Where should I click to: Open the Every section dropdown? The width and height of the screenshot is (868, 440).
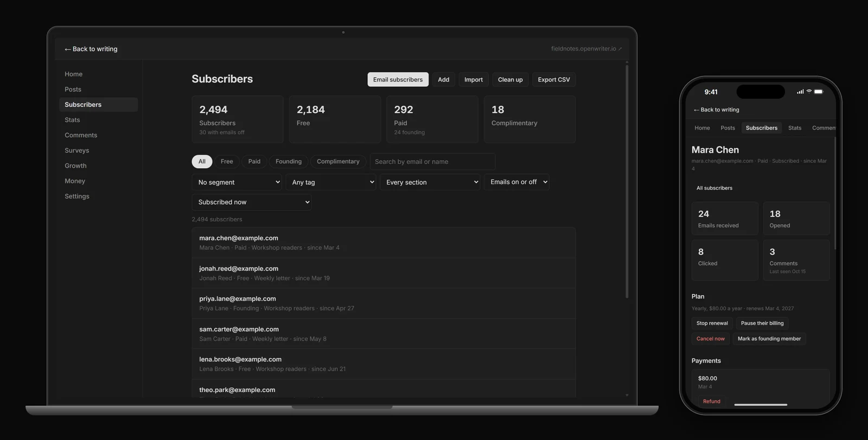coord(430,182)
